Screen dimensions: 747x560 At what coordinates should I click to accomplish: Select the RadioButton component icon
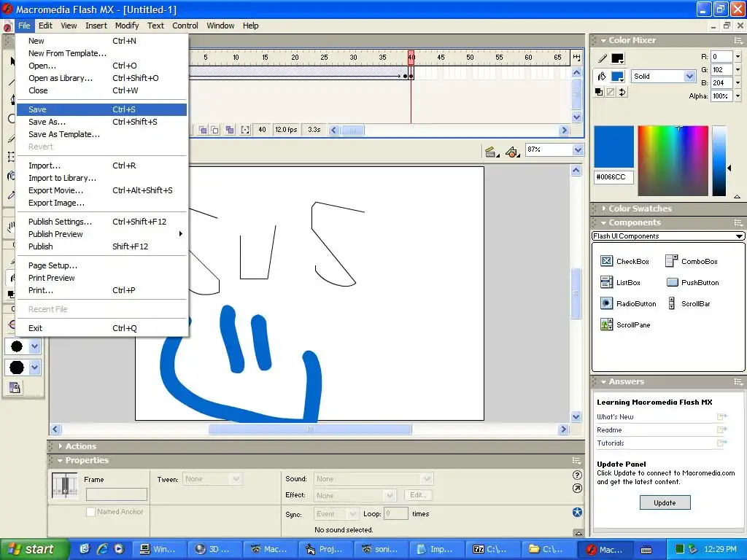[x=606, y=303]
